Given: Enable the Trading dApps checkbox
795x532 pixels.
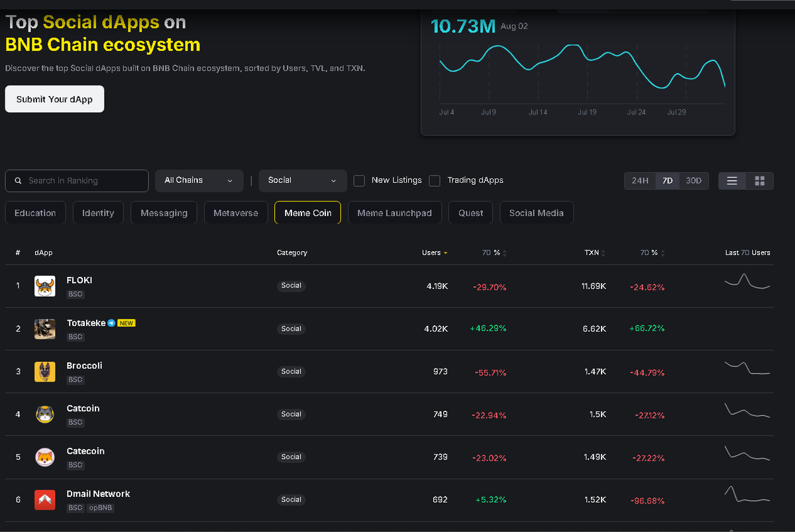Looking at the screenshot, I should tap(435, 181).
